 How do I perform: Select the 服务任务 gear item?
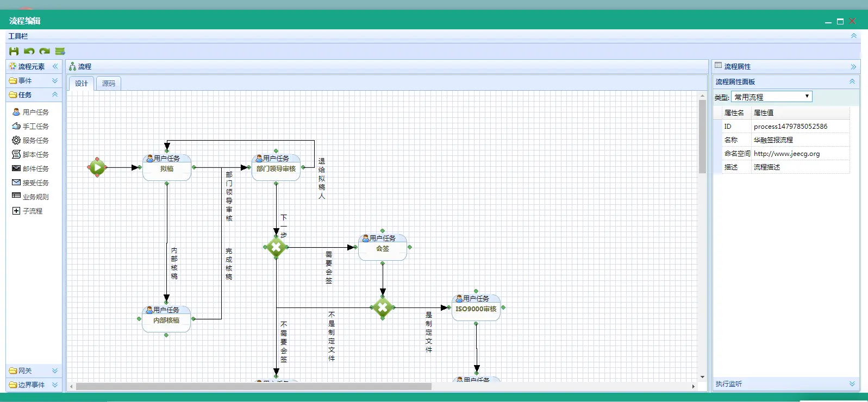pos(31,140)
